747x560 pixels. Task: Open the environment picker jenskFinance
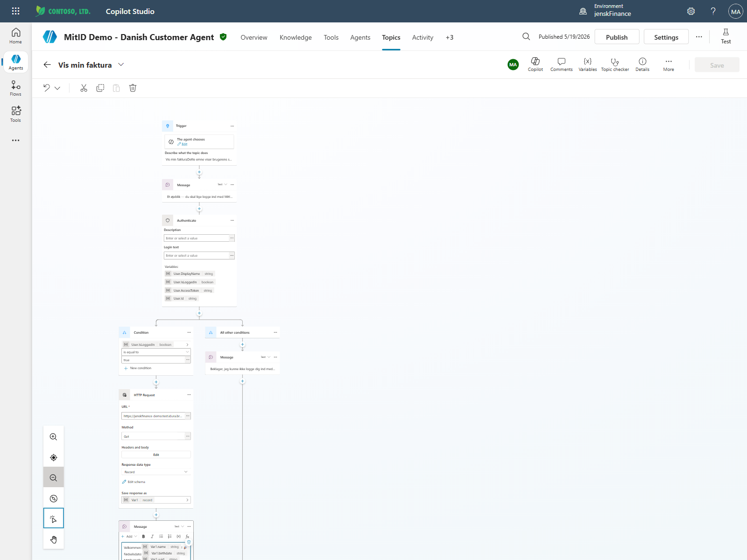[x=606, y=10]
